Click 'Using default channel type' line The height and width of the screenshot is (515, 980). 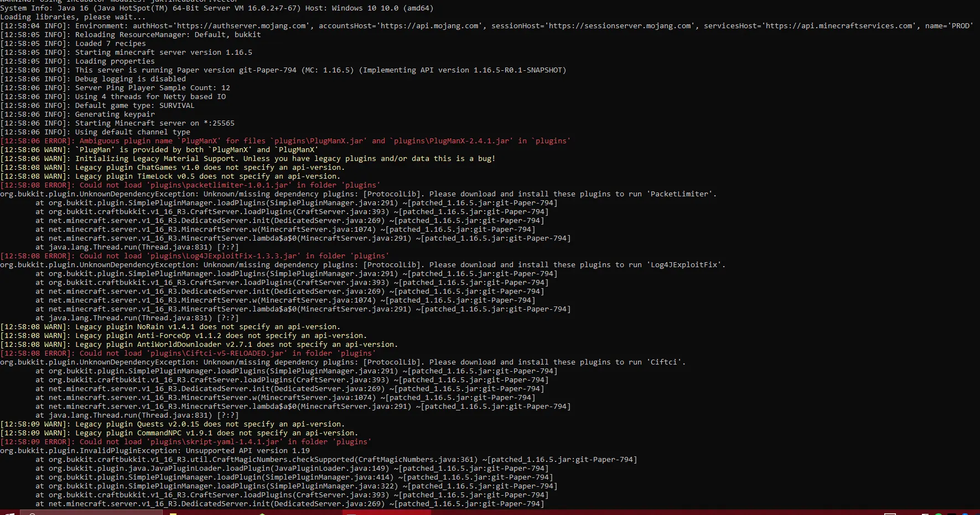95,132
